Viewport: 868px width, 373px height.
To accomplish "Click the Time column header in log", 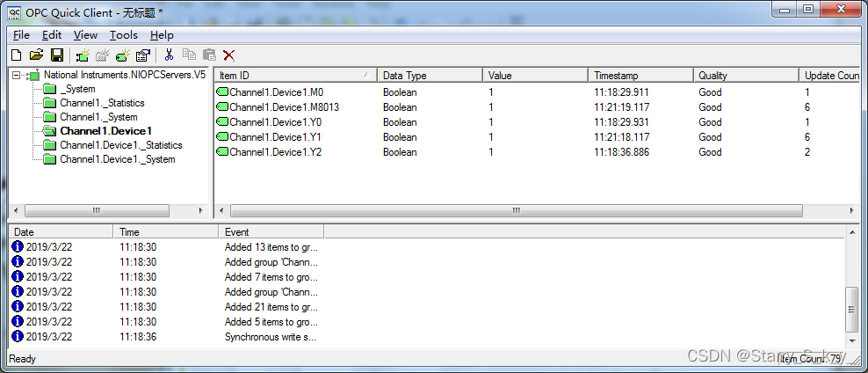I will (166, 231).
